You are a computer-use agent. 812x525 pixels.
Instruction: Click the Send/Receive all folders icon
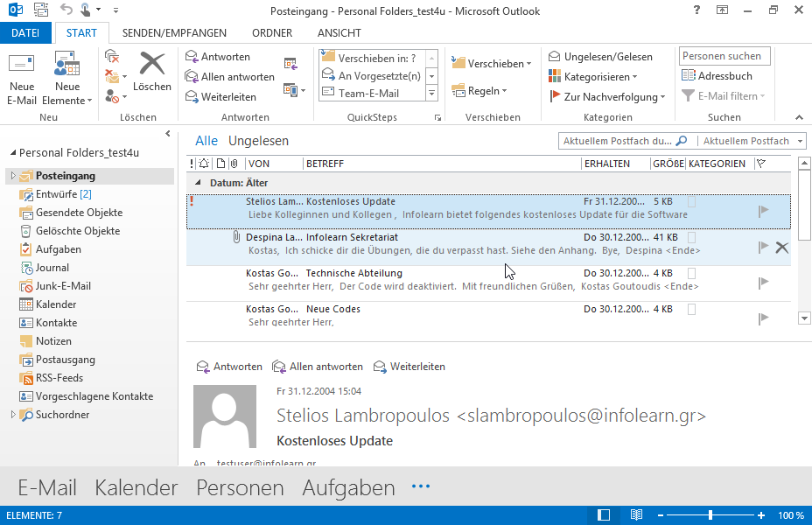coord(40,10)
